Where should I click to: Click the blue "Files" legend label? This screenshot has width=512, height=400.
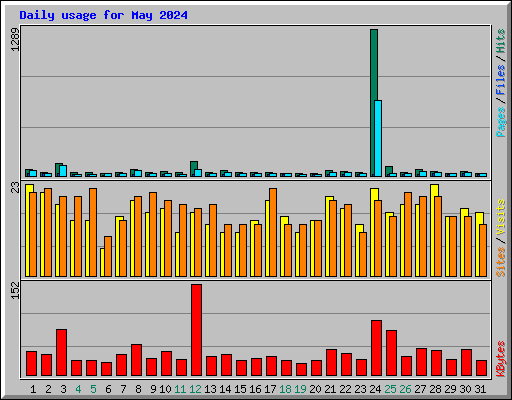(x=501, y=80)
